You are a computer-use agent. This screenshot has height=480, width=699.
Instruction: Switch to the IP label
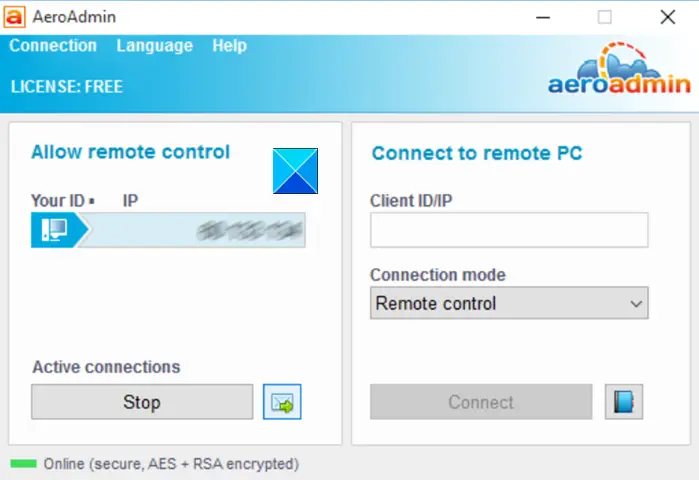(130, 201)
